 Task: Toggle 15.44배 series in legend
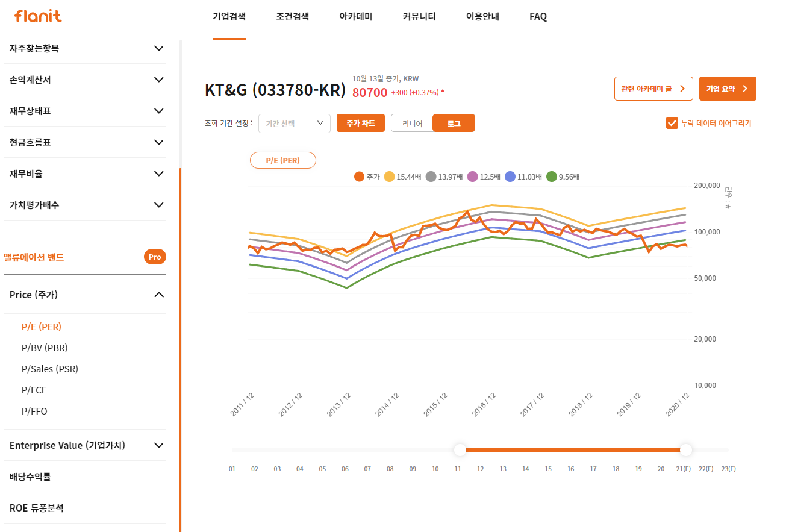tap(404, 177)
